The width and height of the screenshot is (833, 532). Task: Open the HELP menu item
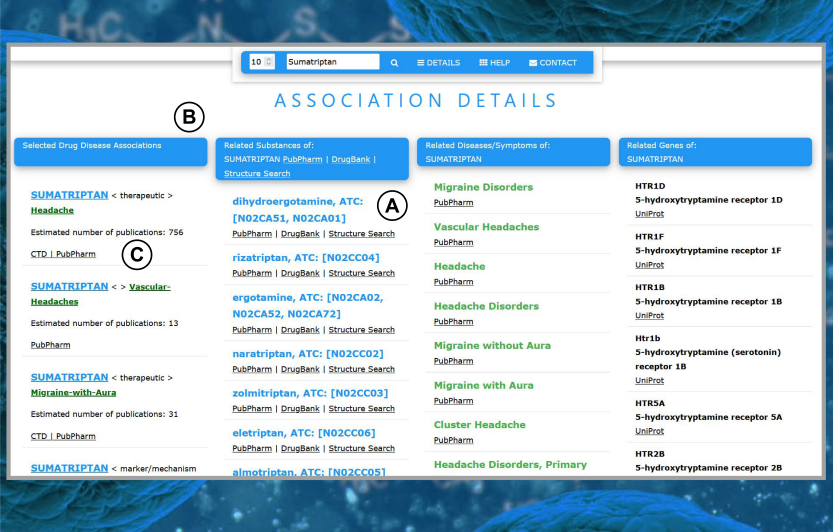pyautogui.click(x=494, y=62)
